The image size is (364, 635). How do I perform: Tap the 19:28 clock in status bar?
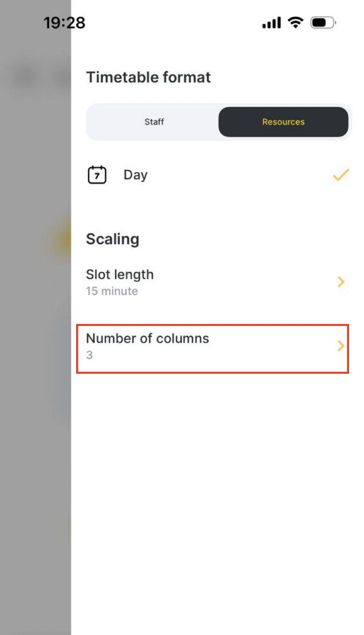click(64, 23)
